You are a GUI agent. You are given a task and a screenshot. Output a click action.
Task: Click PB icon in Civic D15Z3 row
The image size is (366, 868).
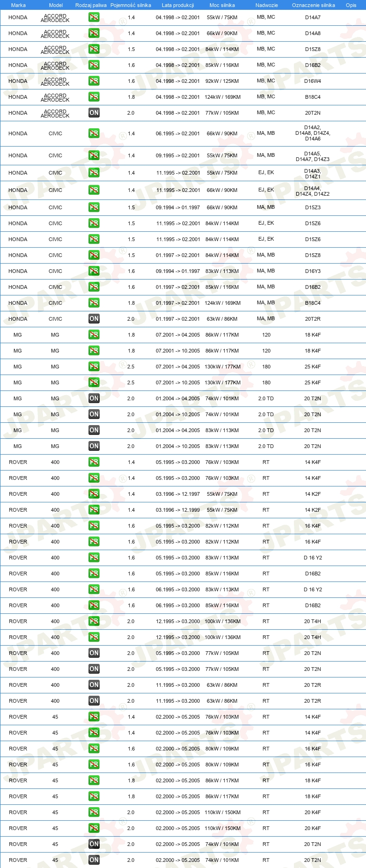click(94, 207)
